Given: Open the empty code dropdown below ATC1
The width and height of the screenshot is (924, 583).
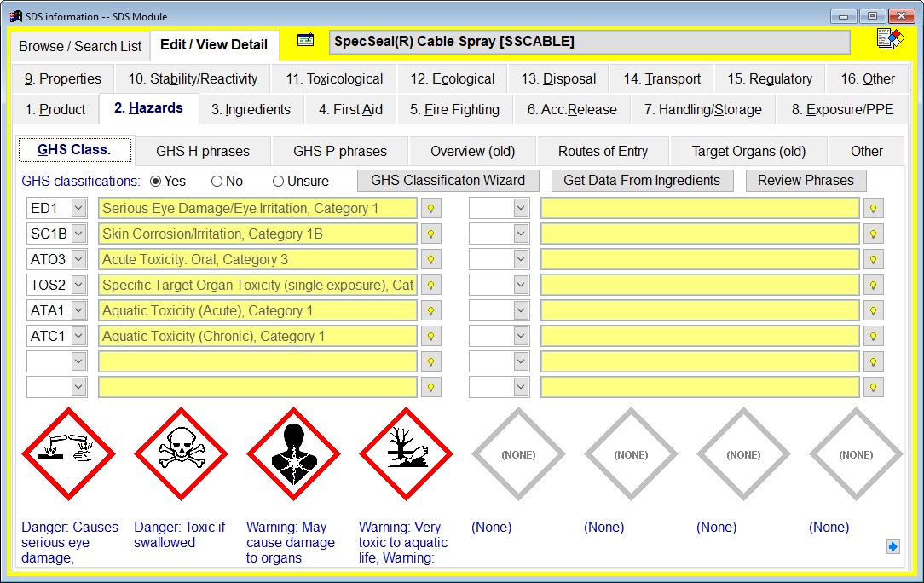Looking at the screenshot, I should point(78,361).
